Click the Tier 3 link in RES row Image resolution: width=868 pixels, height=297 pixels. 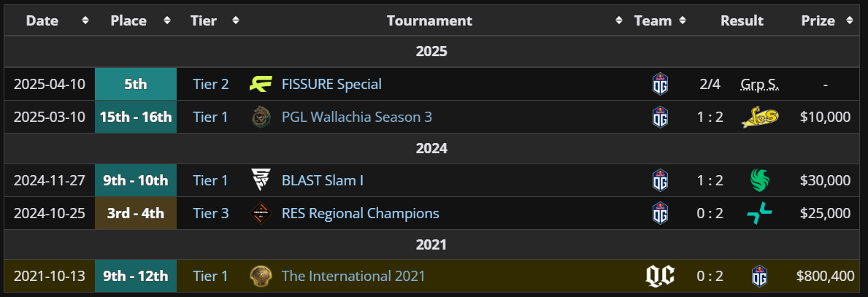[x=210, y=213]
